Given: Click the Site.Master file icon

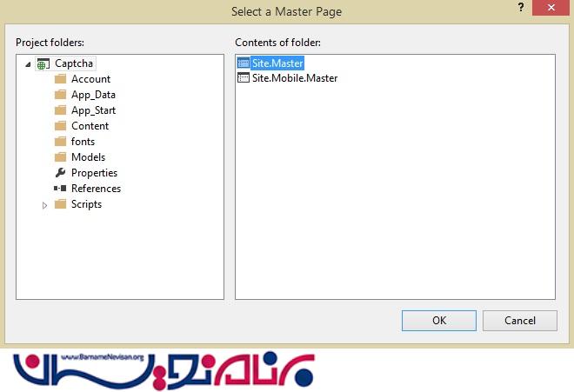Looking at the screenshot, I should coord(244,63).
